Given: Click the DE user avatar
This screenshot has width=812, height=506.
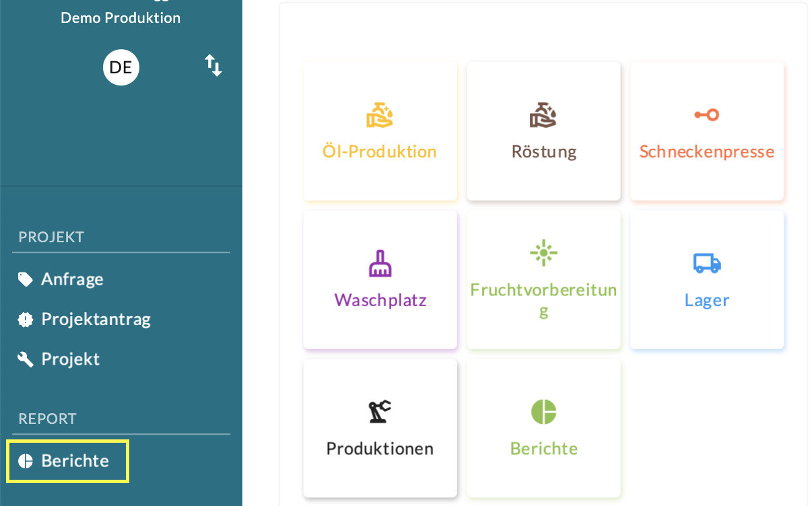Looking at the screenshot, I should click(x=121, y=67).
